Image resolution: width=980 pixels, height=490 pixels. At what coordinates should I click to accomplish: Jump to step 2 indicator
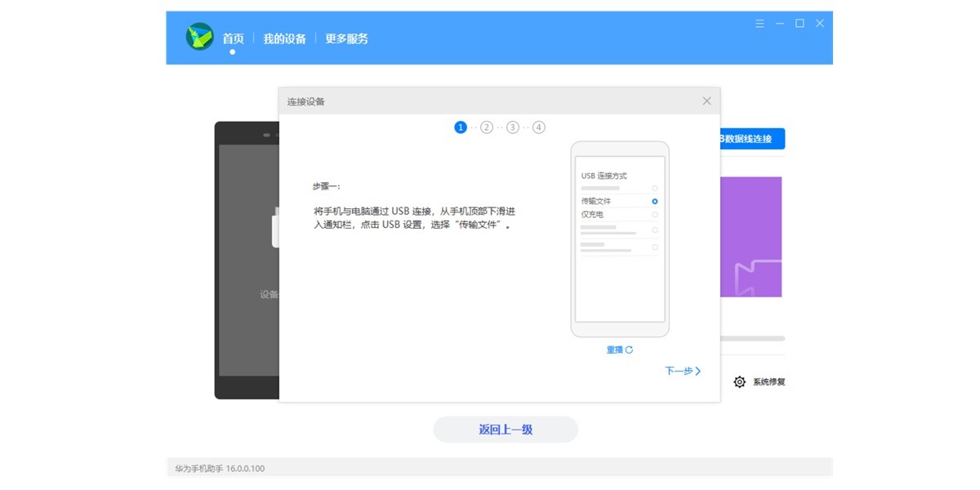point(487,127)
